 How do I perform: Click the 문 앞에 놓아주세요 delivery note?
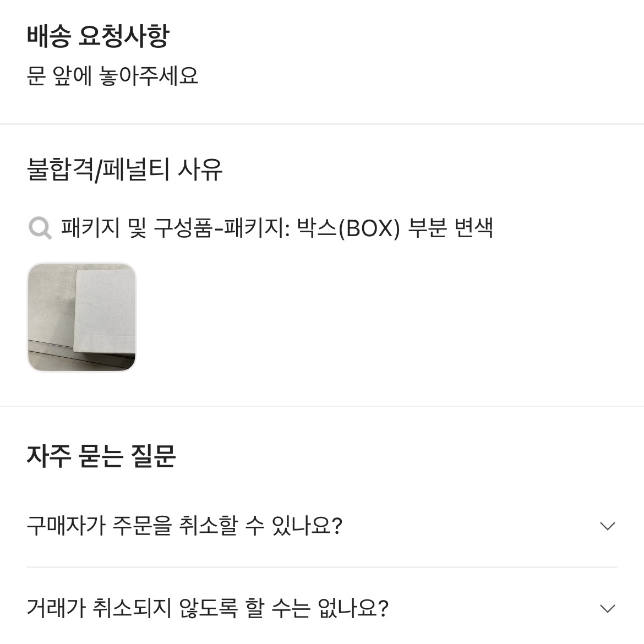click(x=112, y=76)
